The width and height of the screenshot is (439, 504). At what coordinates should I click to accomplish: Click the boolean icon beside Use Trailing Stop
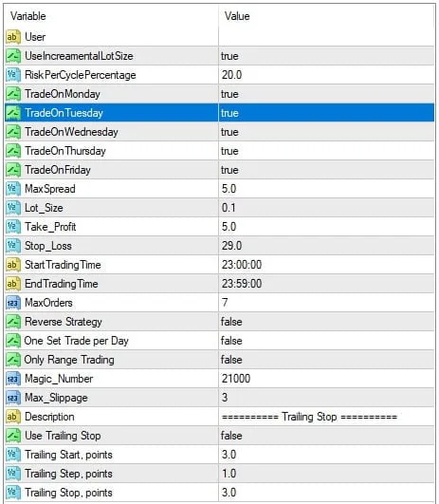13,436
